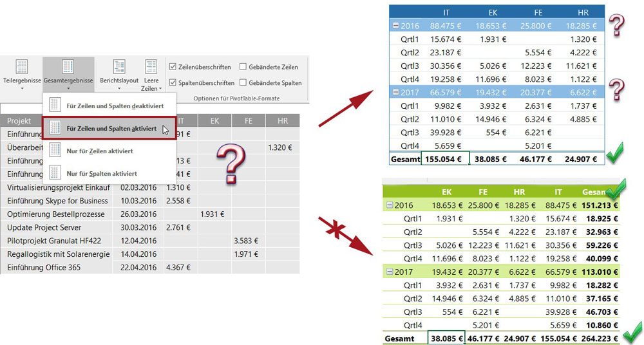Click icon beside 'Nur für Spalten aktiviert'
This screenshot has height=345, width=644.
coord(55,173)
